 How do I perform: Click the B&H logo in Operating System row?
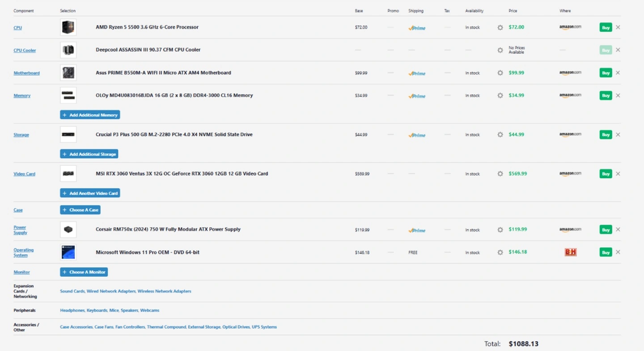point(571,253)
